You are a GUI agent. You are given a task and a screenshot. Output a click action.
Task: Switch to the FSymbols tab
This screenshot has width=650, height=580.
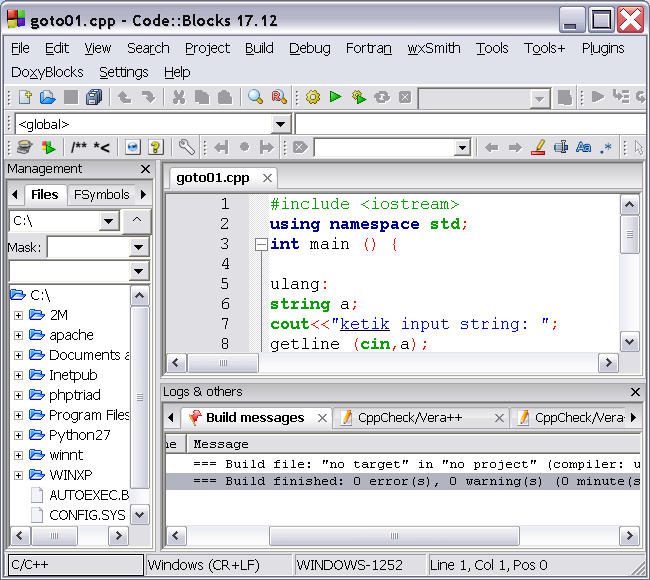[102, 194]
